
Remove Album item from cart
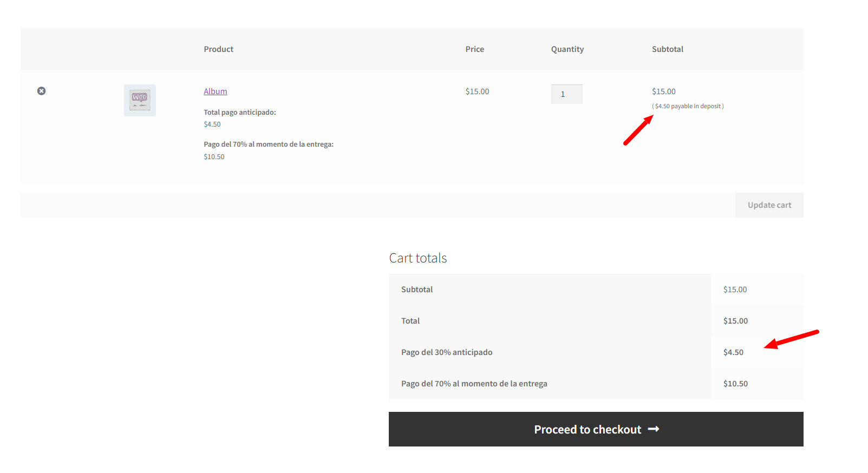tap(41, 91)
